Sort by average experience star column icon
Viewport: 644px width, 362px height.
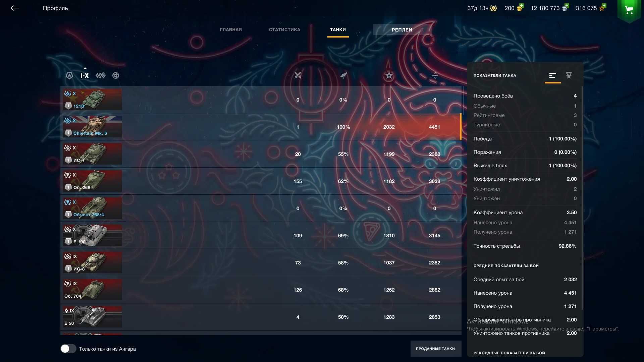389,75
